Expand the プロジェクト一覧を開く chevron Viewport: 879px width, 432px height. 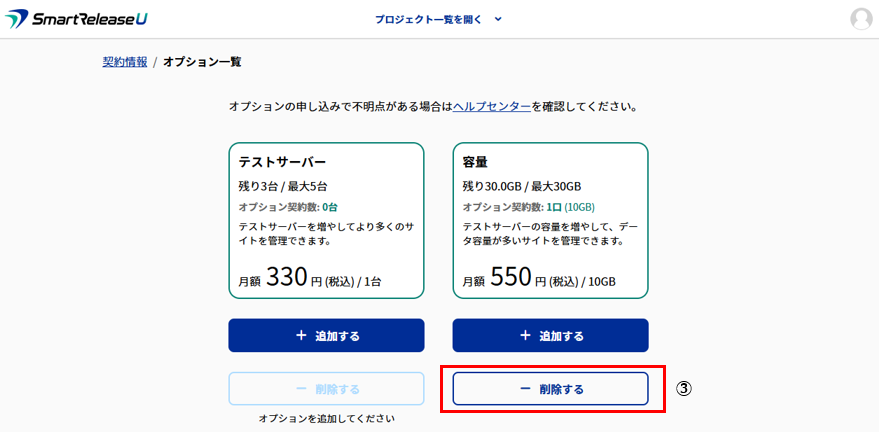tap(498, 19)
